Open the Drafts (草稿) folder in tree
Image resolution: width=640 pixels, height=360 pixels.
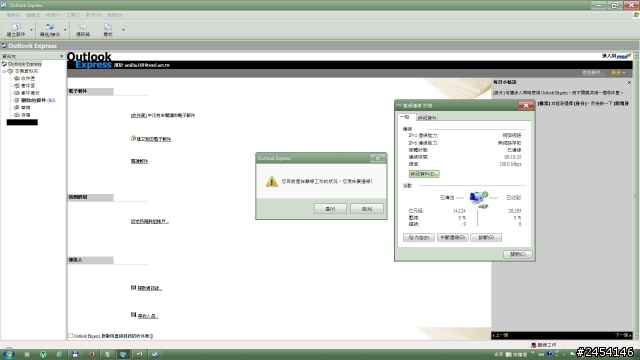click(26, 108)
